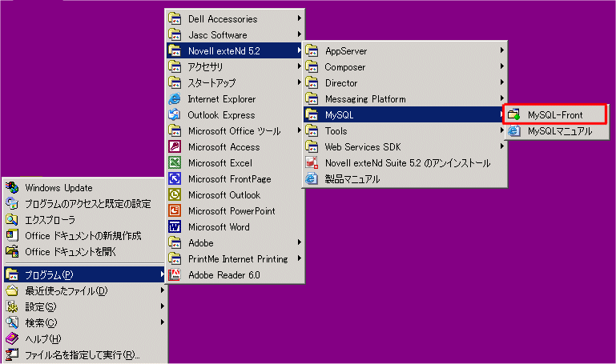Click the MySQL-Front application icon
Image resolution: width=616 pixels, height=364 pixels.
click(513, 114)
